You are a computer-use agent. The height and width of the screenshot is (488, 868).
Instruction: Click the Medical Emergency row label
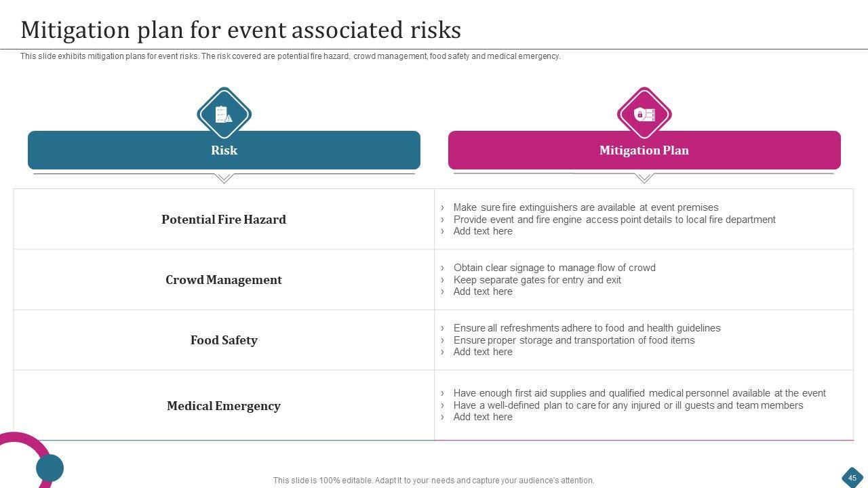click(224, 406)
